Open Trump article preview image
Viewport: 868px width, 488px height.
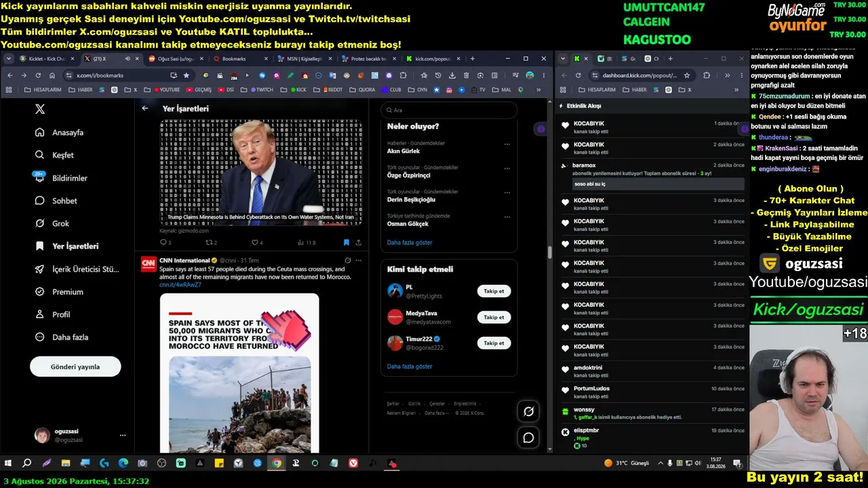(261, 172)
